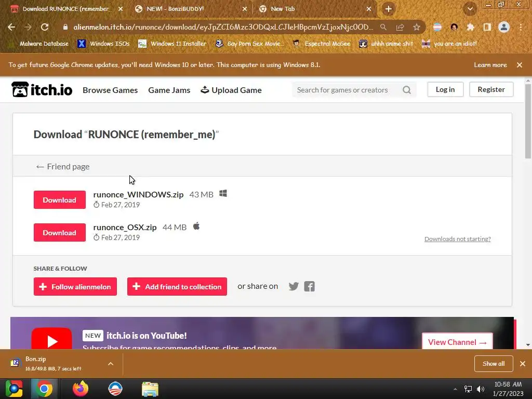The width and height of the screenshot is (532, 399).
Task: Open Upload Game
Action: (x=231, y=90)
